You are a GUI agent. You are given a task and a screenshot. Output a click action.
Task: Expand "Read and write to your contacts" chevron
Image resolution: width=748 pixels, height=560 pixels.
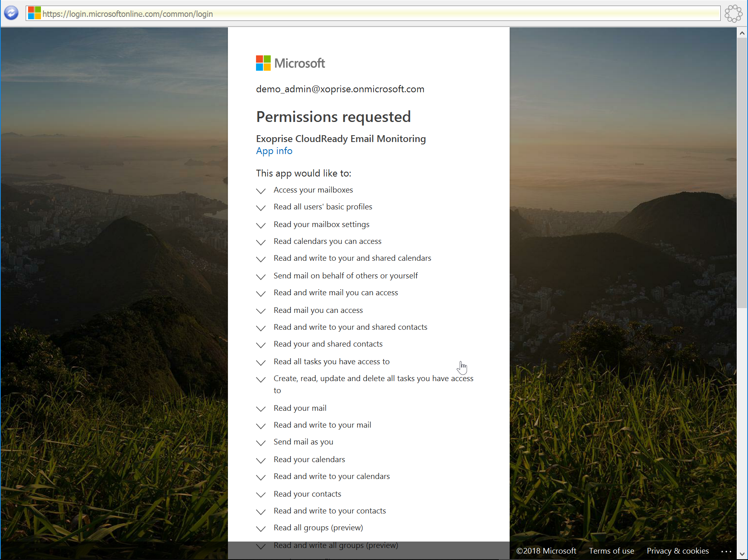coord(261,511)
